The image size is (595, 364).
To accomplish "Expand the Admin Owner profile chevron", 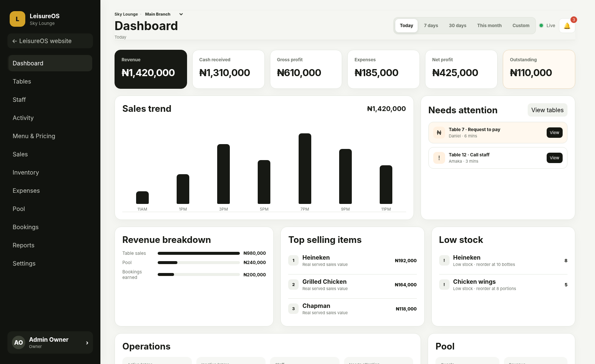I will [87, 343].
